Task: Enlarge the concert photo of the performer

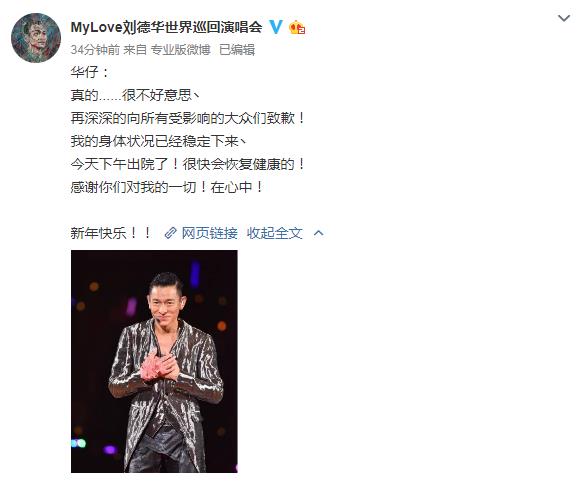Action: coord(154,361)
